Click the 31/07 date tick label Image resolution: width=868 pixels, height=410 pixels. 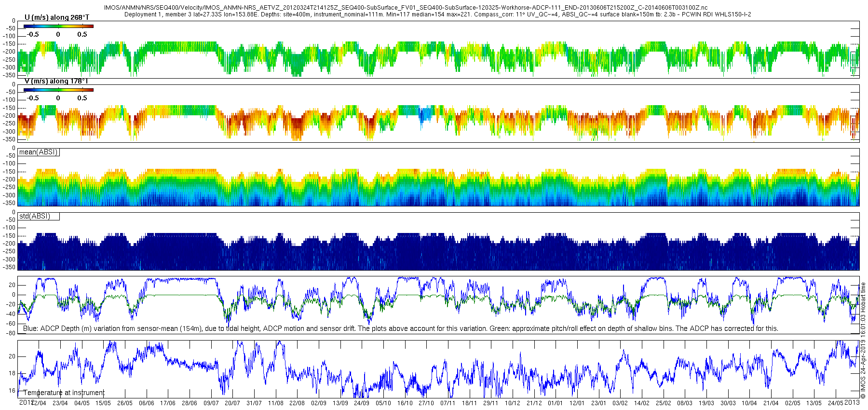[254, 403]
